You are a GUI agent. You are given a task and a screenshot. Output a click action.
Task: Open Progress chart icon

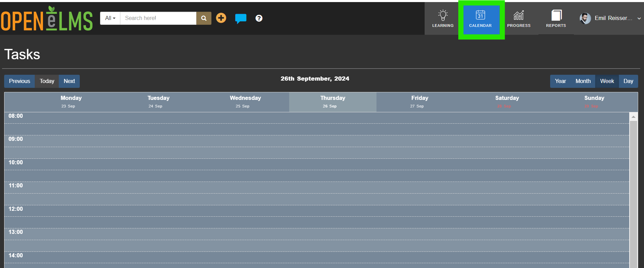(519, 15)
